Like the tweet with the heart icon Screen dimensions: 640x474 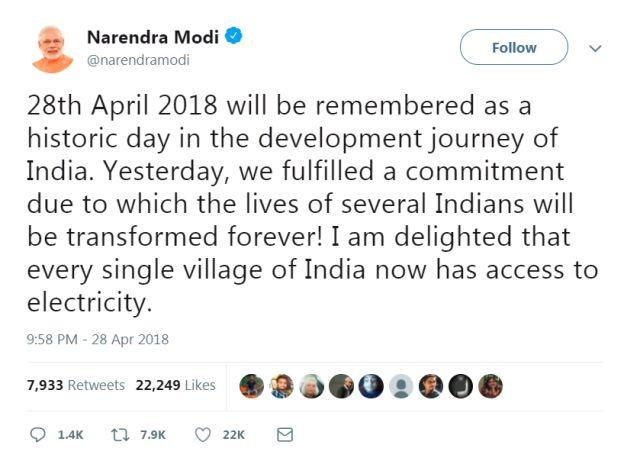click(x=201, y=435)
